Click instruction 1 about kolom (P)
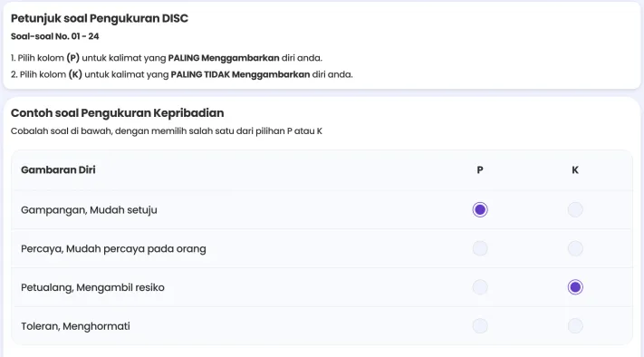Image resolution: width=644 pixels, height=357 pixels. click(x=167, y=58)
